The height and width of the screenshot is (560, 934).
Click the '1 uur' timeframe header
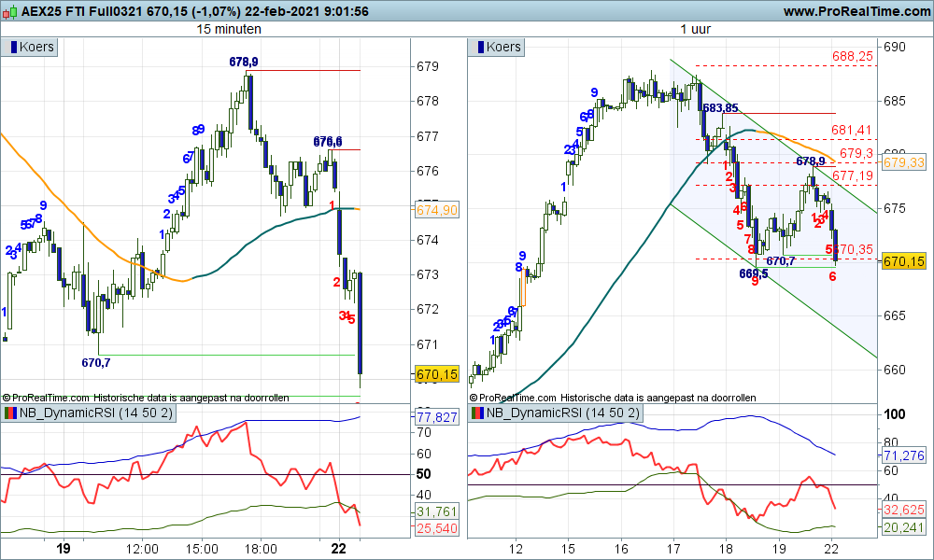[696, 29]
